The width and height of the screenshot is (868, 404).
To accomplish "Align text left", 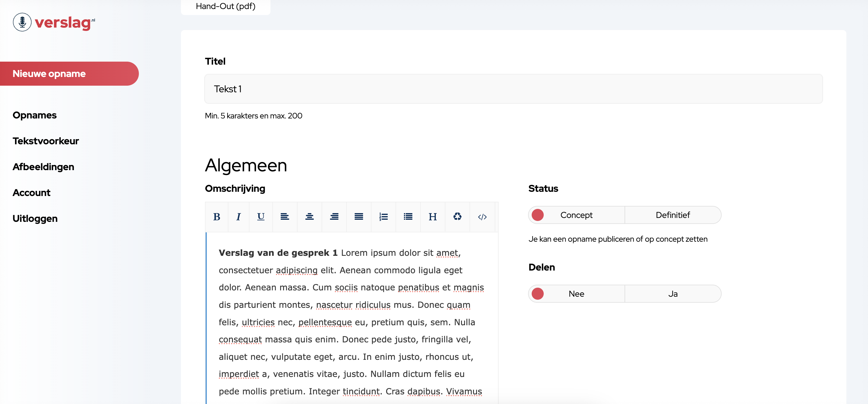I will click(x=285, y=217).
